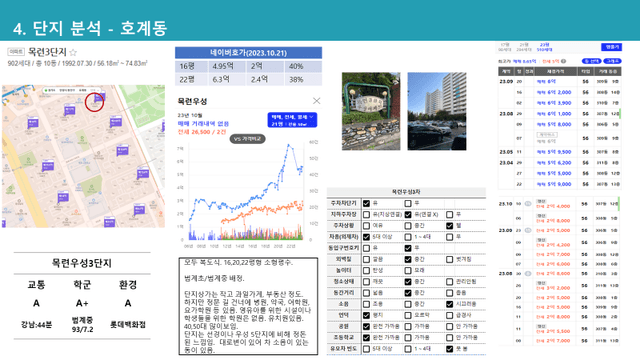The image size is (640, 360).
Task: Toggle the 주차차단기 유 checkbox
Action: click(x=367, y=203)
